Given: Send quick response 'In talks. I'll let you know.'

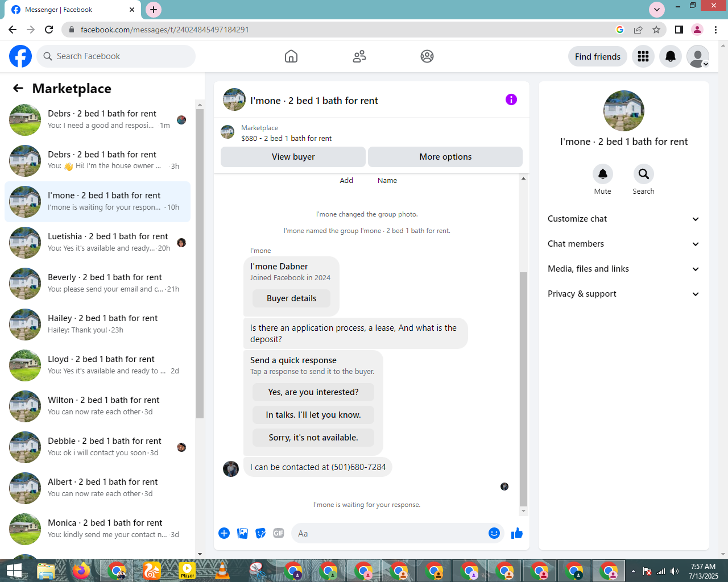Looking at the screenshot, I should [313, 415].
